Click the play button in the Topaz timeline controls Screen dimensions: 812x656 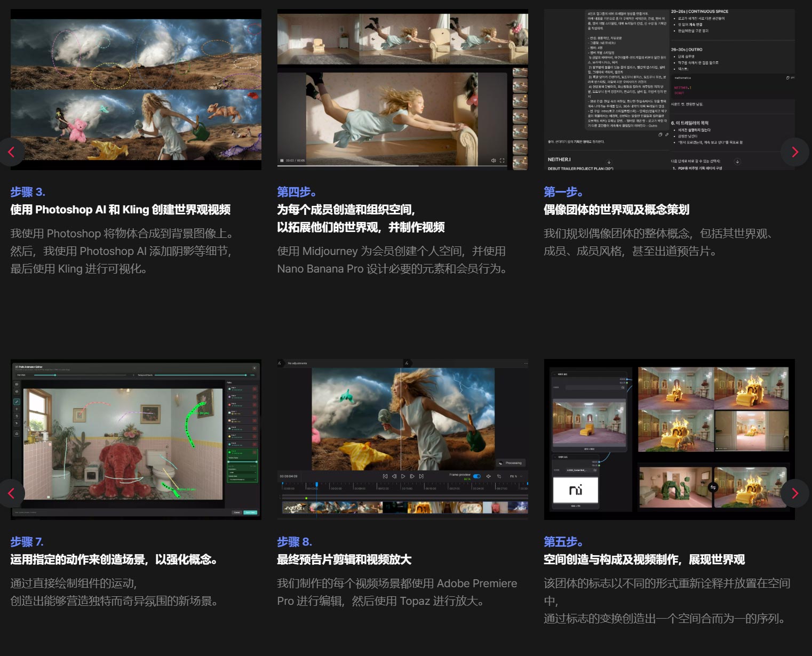point(403,476)
